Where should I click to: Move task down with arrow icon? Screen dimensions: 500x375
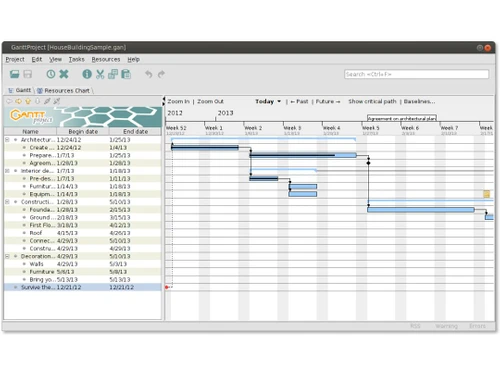[x=37, y=101]
